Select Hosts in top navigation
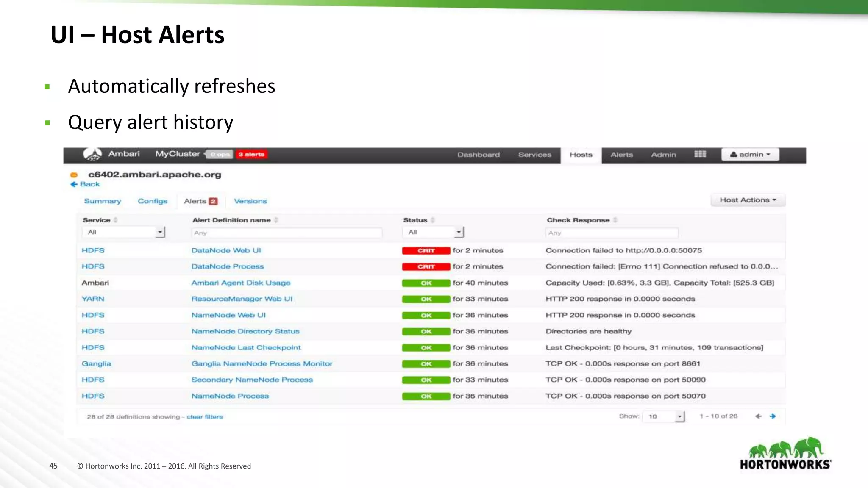 581,155
